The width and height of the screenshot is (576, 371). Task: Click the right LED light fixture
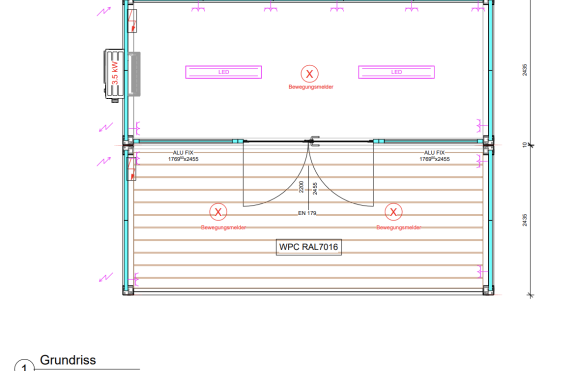pyautogui.click(x=396, y=72)
